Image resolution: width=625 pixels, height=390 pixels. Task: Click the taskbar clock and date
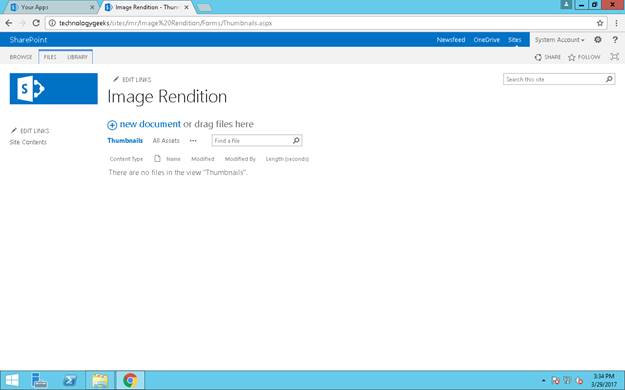click(x=604, y=380)
